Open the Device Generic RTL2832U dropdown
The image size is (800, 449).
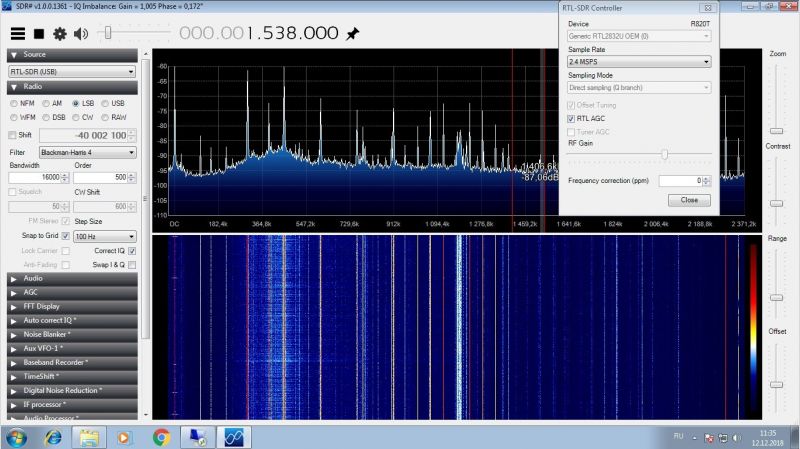click(x=639, y=36)
